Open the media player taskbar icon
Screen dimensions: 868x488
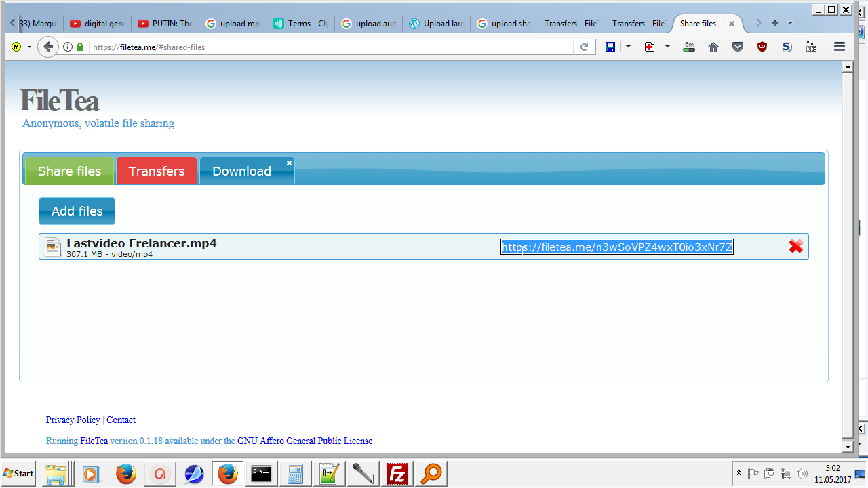92,474
